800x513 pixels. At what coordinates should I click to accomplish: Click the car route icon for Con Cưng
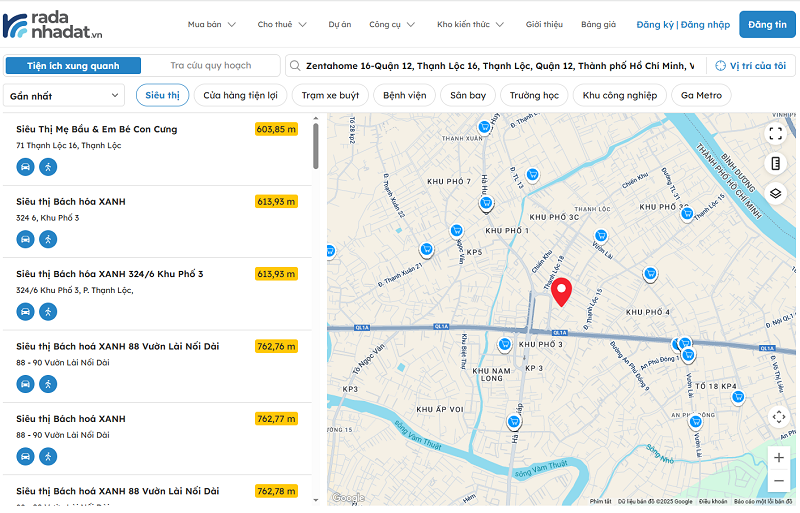coord(25,167)
